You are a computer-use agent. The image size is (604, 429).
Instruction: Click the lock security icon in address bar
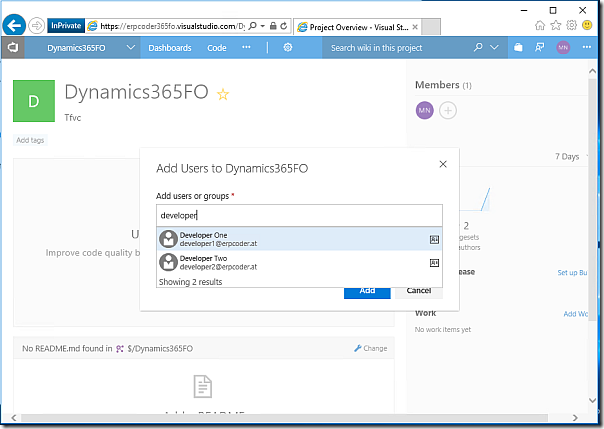click(x=273, y=26)
